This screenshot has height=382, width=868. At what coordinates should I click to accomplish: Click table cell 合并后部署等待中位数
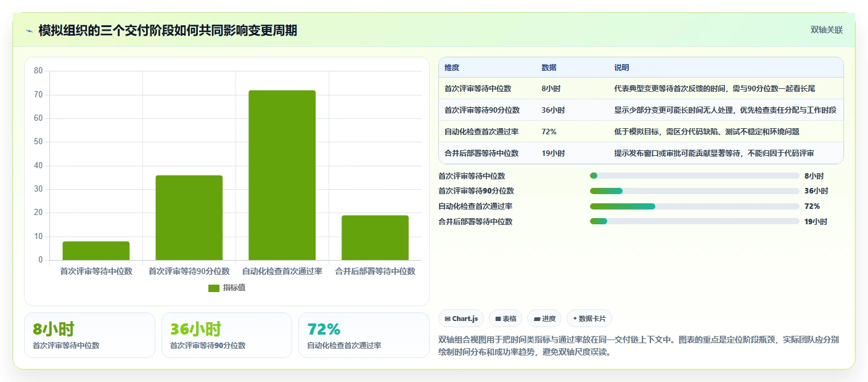click(481, 153)
